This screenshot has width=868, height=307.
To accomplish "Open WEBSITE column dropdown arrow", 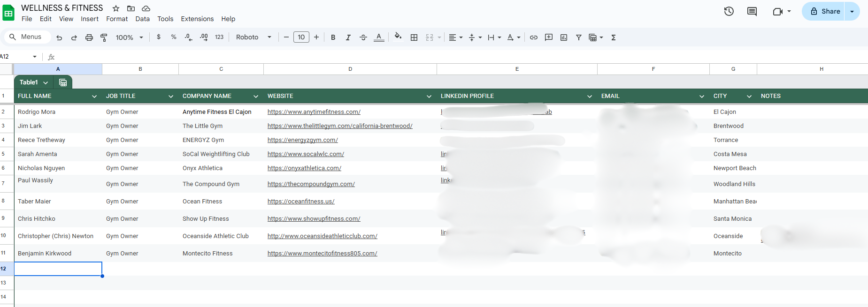I will click(x=429, y=96).
